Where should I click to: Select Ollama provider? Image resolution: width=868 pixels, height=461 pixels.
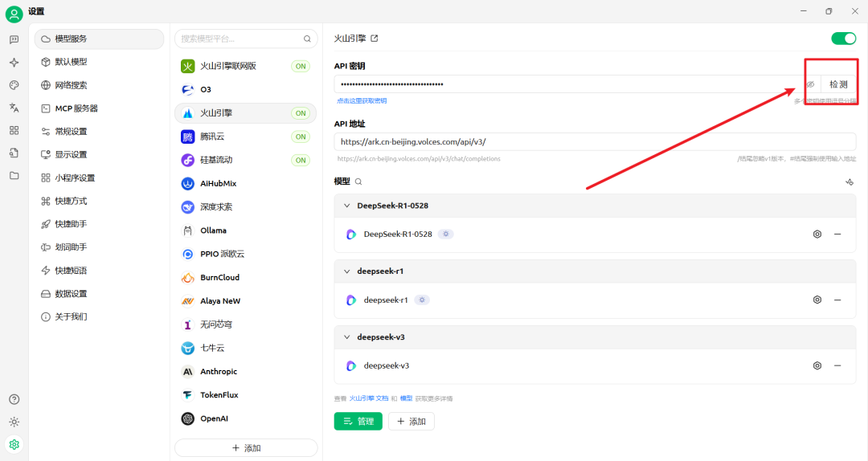(x=245, y=230)
